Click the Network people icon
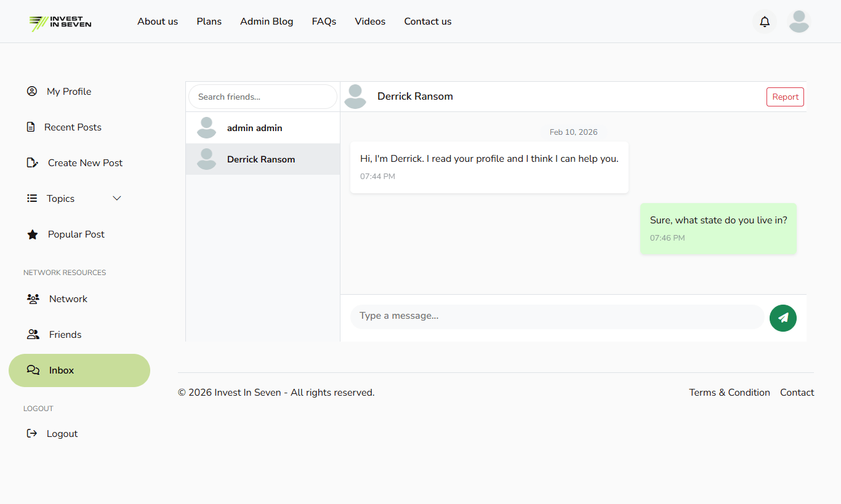 (33, 299)
